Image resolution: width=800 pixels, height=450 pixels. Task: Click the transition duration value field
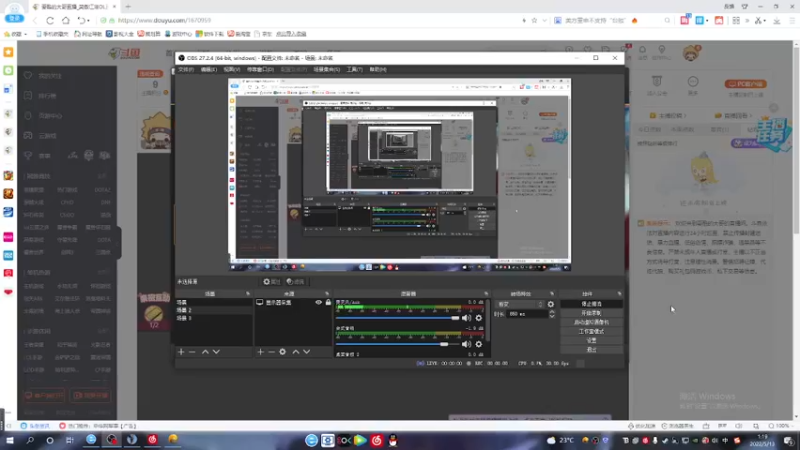click(528, 314)
